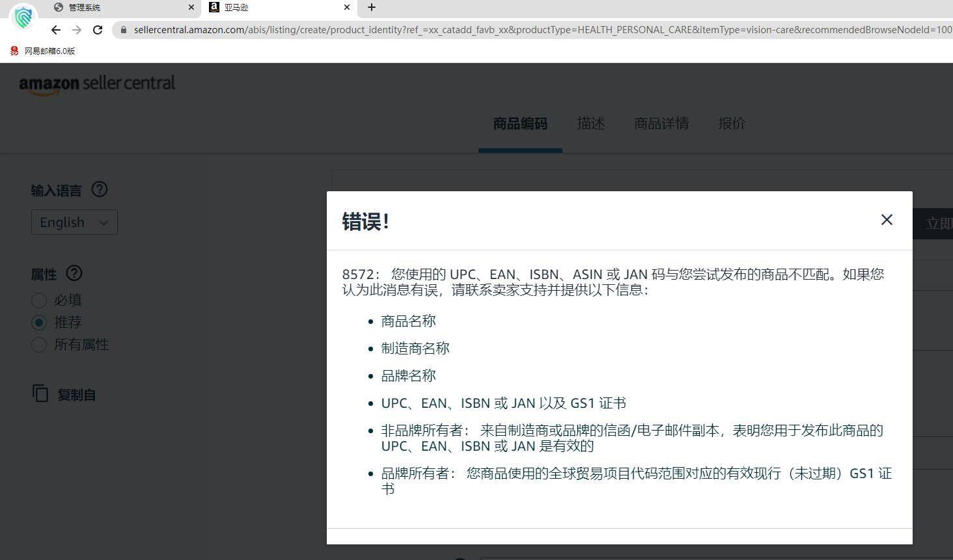
Task: Click the browser forward arrow
Action: (77, 30)
